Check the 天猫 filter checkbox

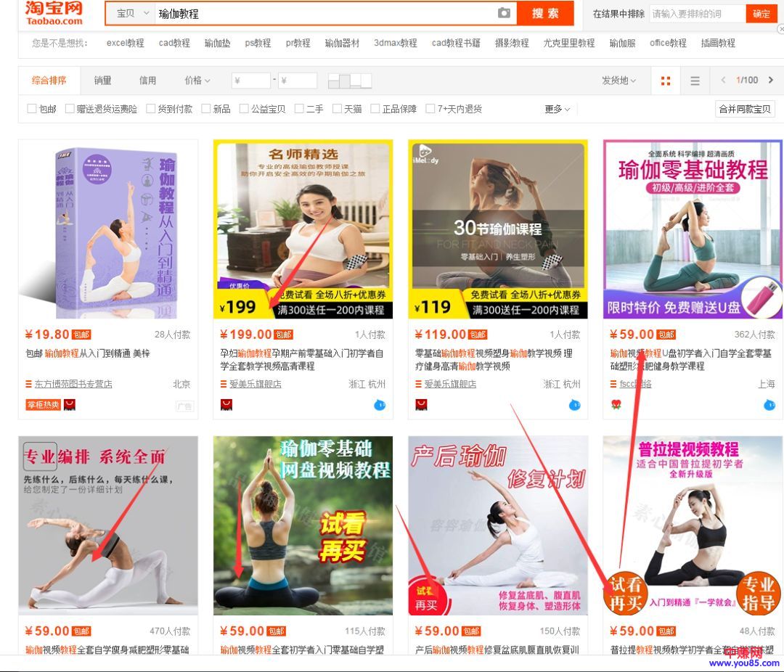337,109
